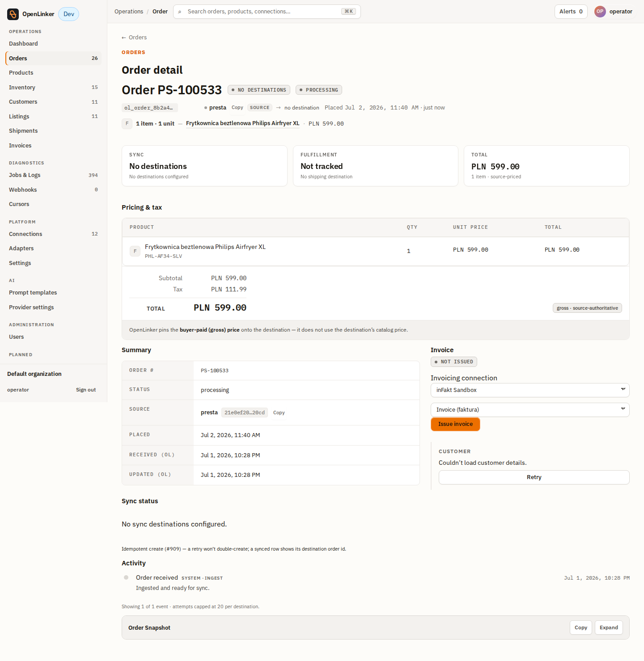
Task: Expand the Order Snapshot
Action: click(609, 627)
